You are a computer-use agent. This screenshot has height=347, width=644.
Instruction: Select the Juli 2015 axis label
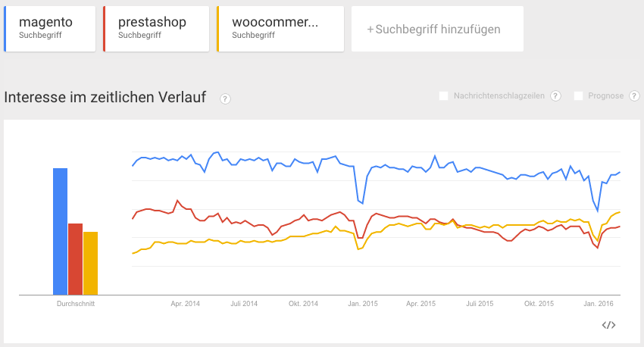[x=480, y=304]
